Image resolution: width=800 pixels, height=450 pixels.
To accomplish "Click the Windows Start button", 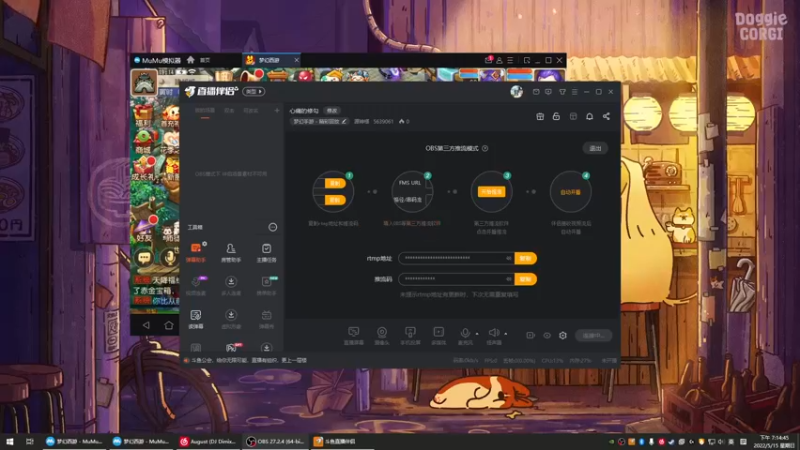I will (x=9, y=441).
